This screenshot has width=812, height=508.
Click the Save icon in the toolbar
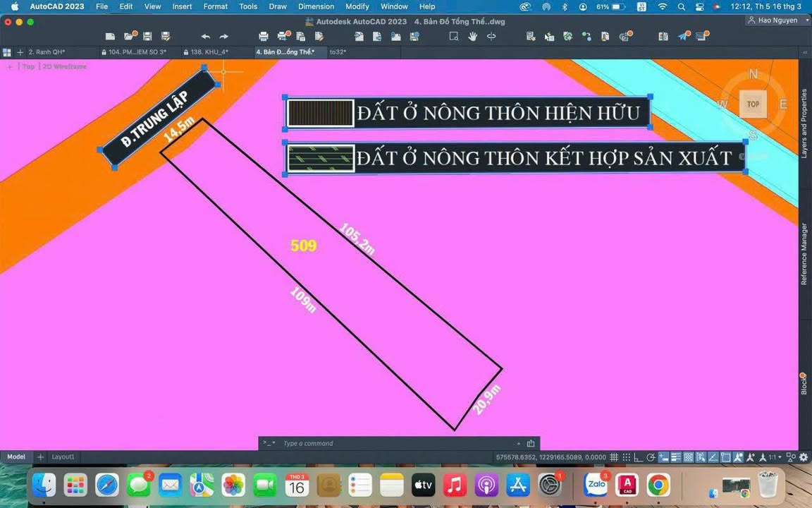[x=147, y=36]
